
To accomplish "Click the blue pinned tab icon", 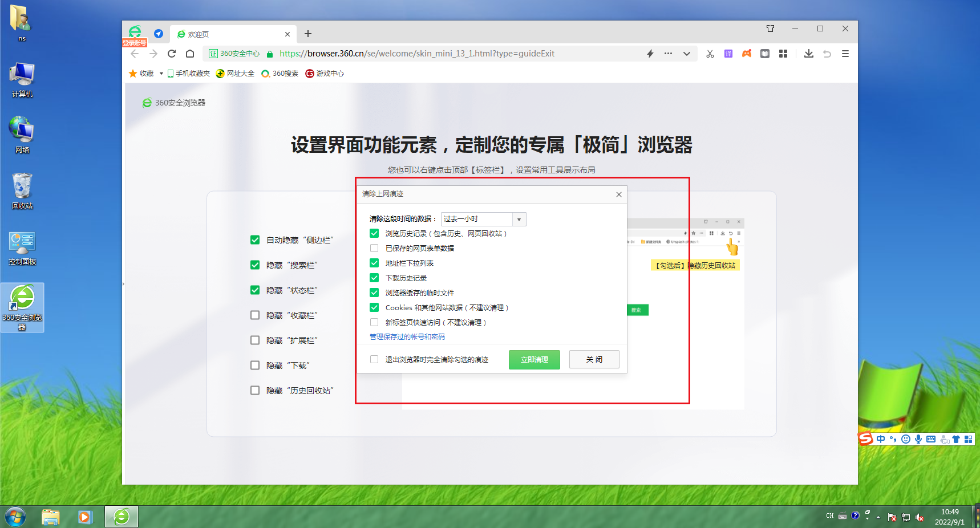I will click(x=159, y=34).
